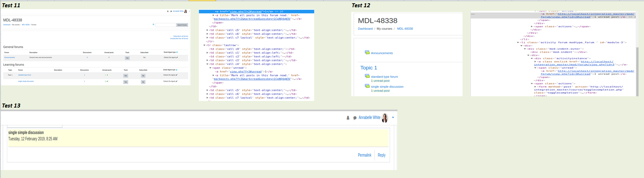Click MDL-48338 breadcrumb in Test 12 page

coord(405,29)
